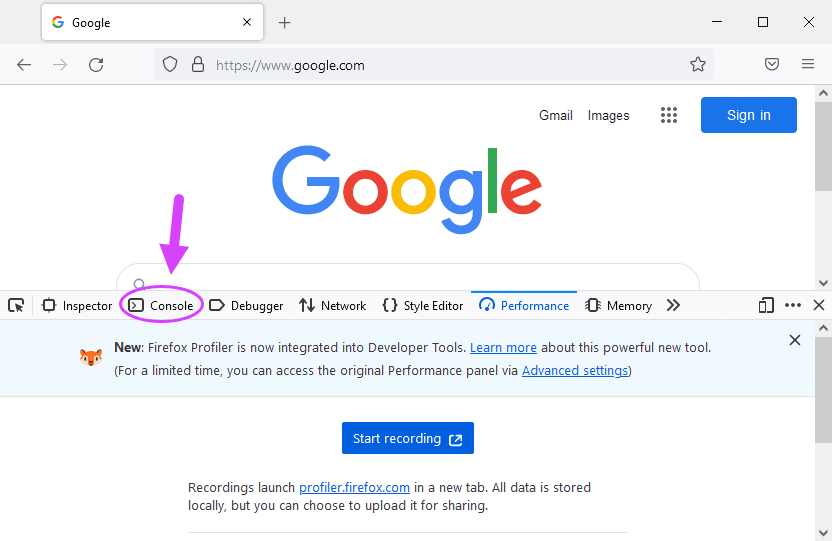
Task: Close the developer tools panel
Action: tap(819, 305)
